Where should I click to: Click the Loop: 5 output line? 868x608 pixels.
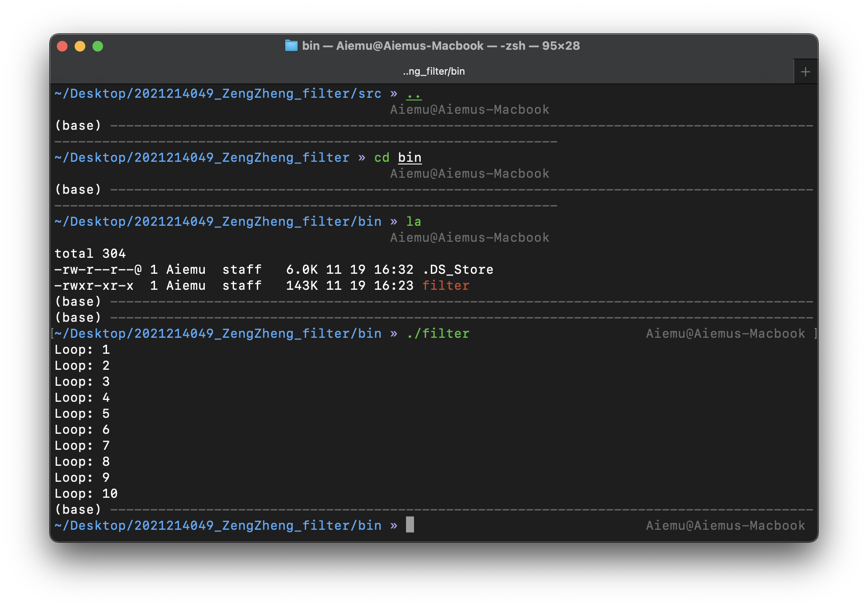(82, 413)
